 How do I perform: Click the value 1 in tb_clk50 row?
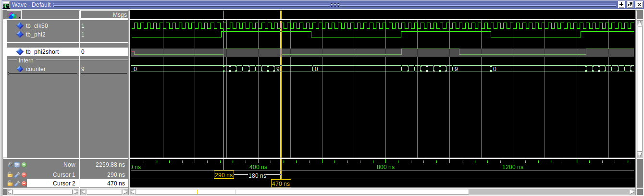tap(83, 25)
